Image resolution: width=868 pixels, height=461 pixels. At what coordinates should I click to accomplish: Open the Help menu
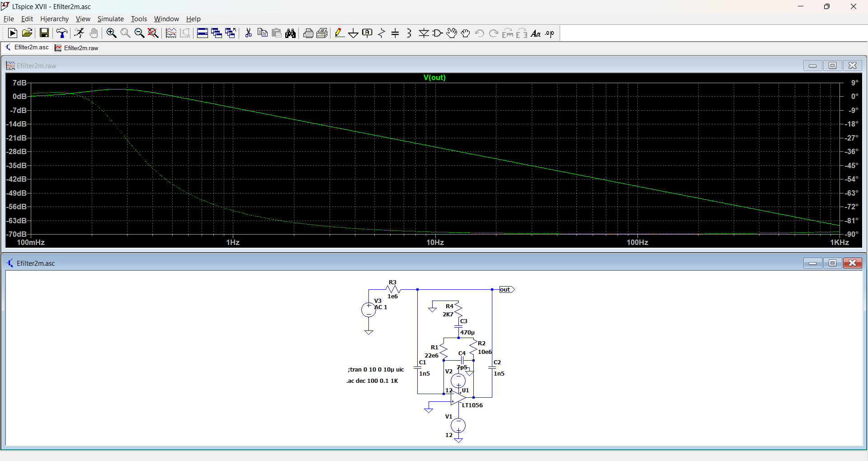pos(193,19)
